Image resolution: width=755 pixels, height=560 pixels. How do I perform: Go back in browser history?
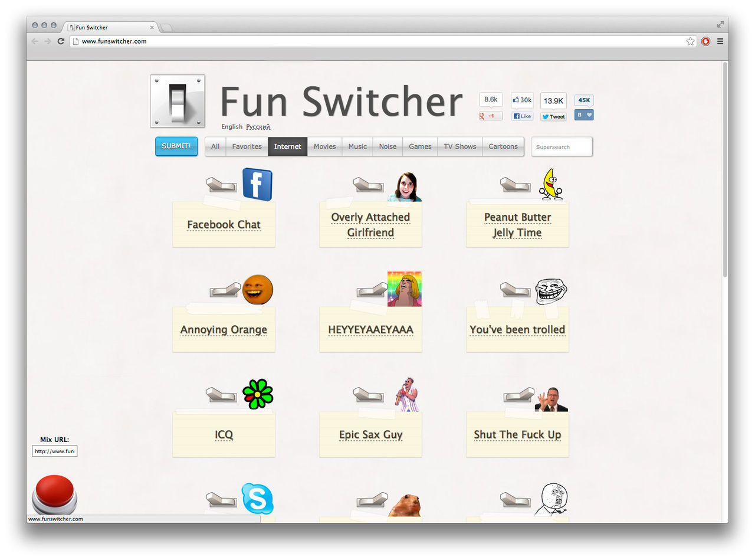pyautogui.click(x=35, y=41)
